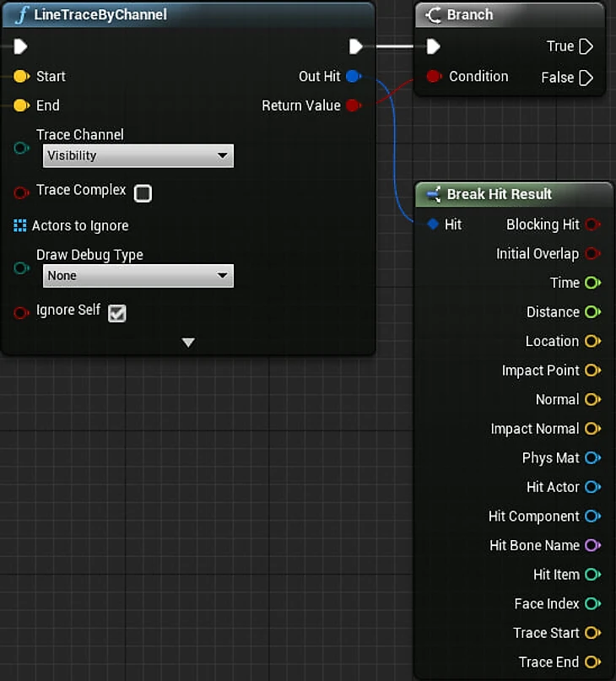
Task: Click the Trace Channel input pin
Action: point(21,149)
